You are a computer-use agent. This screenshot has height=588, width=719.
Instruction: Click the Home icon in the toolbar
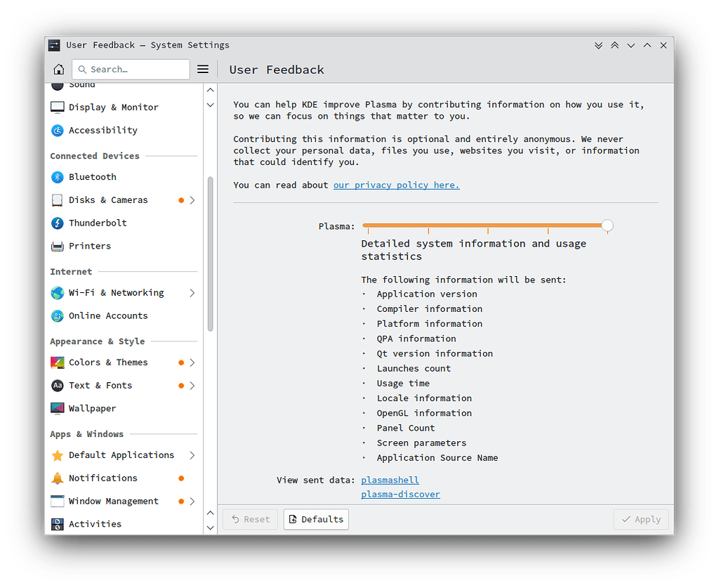pyautogui.click(x=59, y=69)
